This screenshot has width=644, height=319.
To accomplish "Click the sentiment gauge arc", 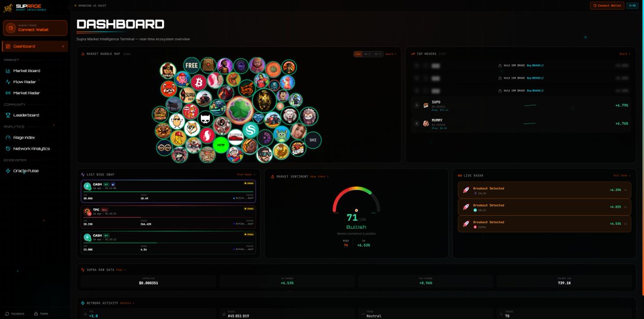I will pyautogui.click(x=356, y=198).
